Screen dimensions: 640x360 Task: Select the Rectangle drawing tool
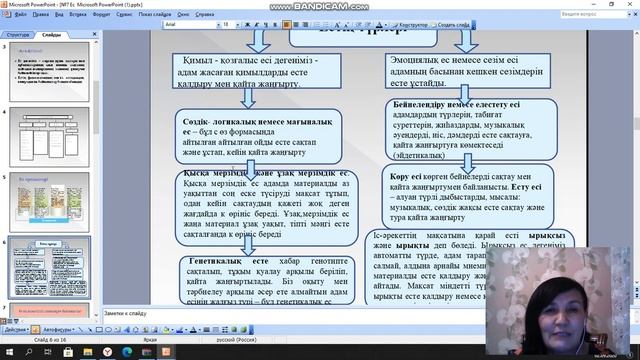click(x=99, y=329)
